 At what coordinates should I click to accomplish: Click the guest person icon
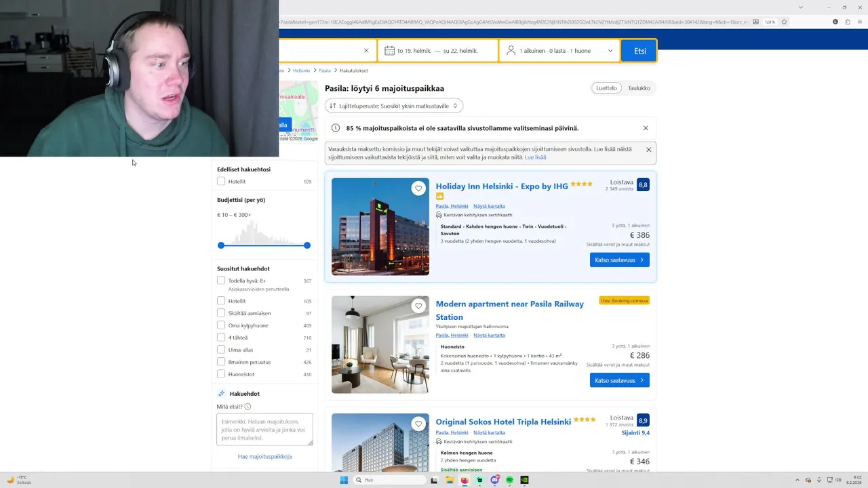coord(511,51)
